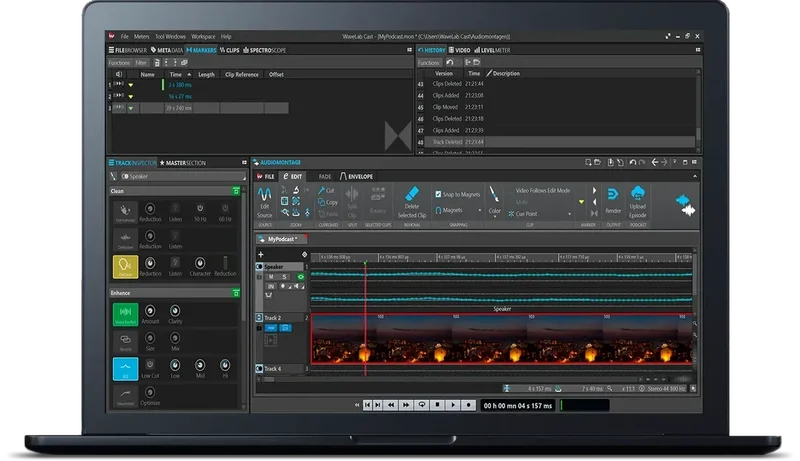Screen dimensions: 800x461
Task: Click the Delete Selected Clip eraser icon
Action: pos(412,194)
